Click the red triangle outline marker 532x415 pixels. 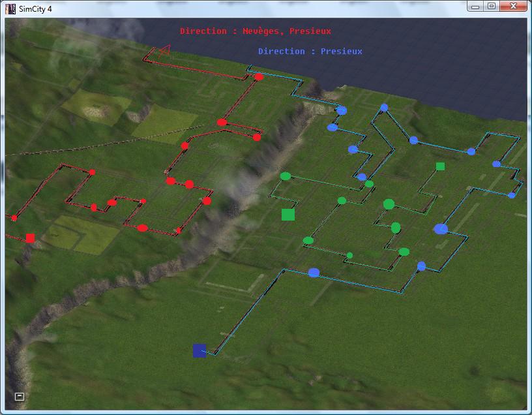165,49
